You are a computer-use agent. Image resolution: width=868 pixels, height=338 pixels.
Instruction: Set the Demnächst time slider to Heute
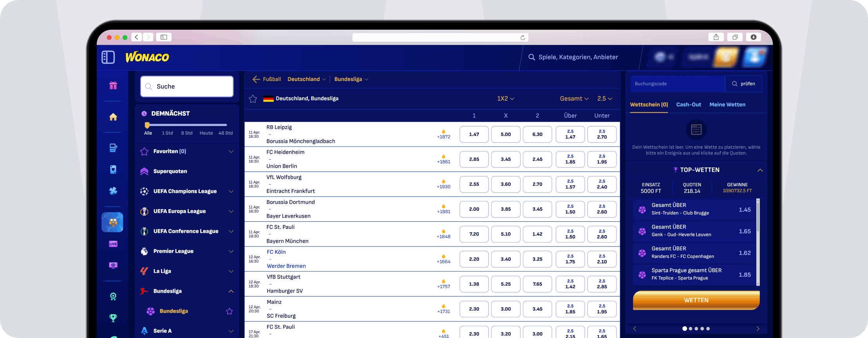point(206,133)
